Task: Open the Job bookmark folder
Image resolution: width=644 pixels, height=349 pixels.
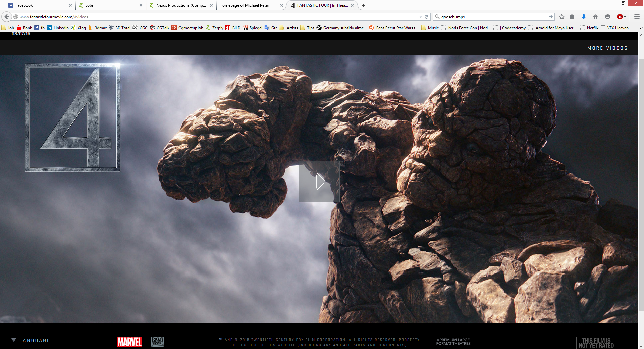Action: tap(8, 28)
